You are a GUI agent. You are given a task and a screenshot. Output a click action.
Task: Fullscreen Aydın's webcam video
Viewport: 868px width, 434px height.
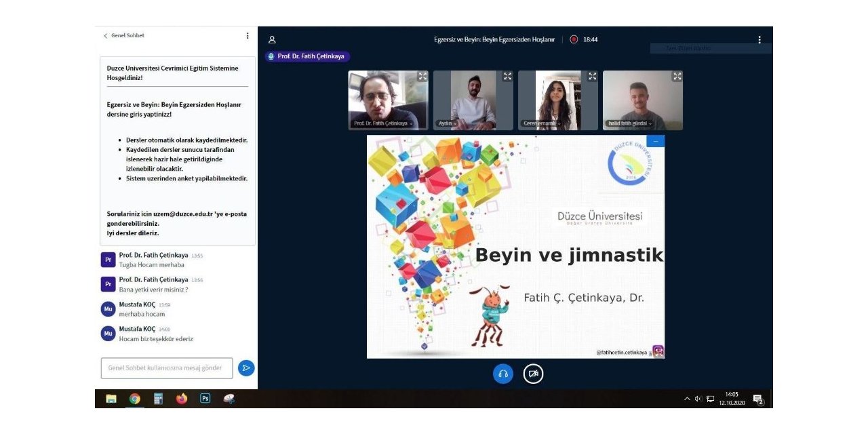tap(507, 77)
